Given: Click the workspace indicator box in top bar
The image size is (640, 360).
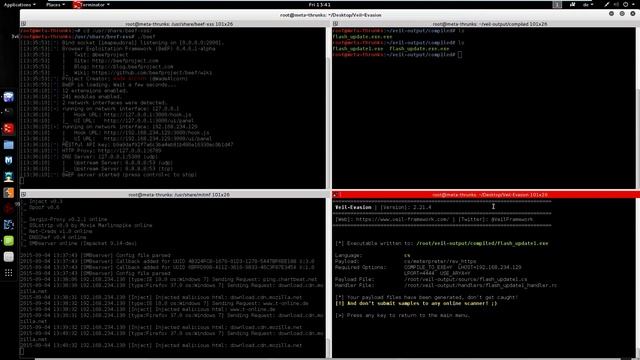Looking at the screenshot, I should [x=557, y=4].
